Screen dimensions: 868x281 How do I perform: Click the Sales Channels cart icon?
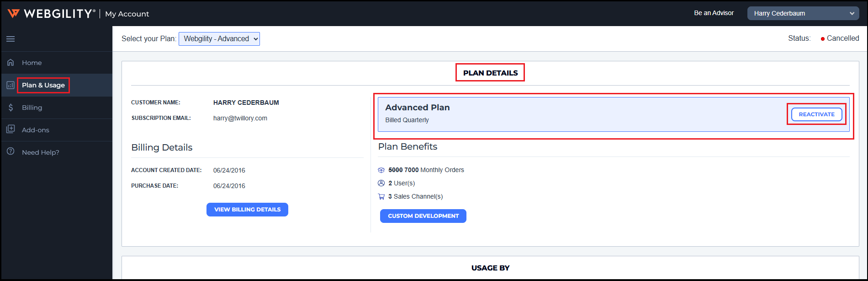click(381, 197)
